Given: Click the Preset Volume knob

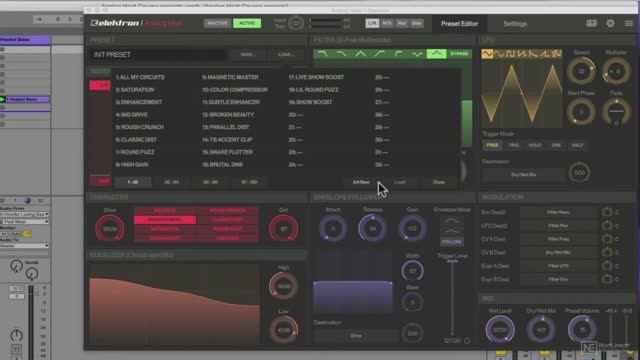Looking at the screenshot, I should (x=582, y=329).
